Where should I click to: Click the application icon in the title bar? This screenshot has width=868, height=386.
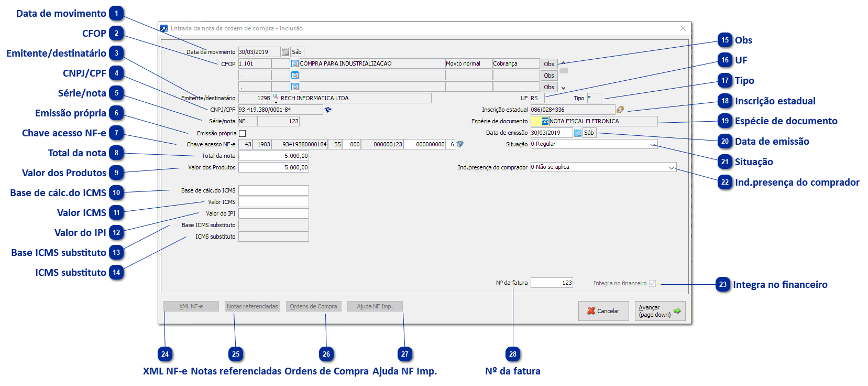coord(164,28)
